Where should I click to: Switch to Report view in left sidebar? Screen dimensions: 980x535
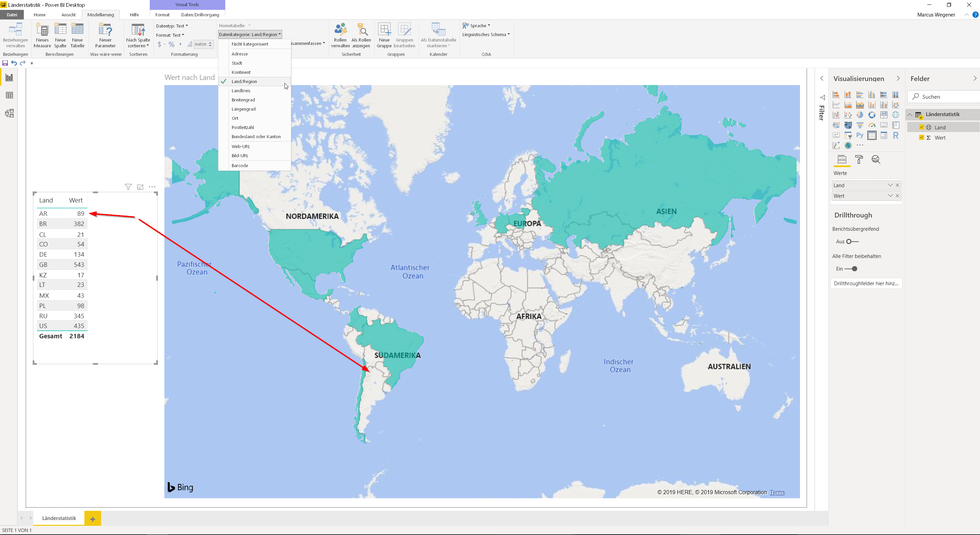(9, 78)
